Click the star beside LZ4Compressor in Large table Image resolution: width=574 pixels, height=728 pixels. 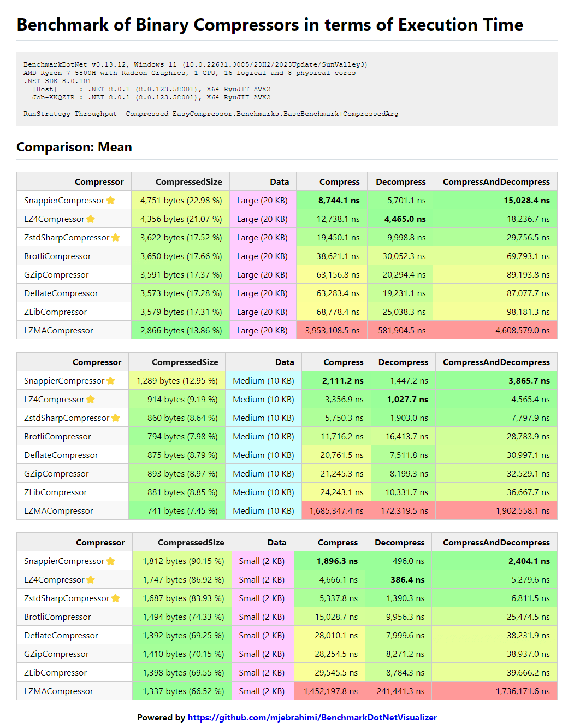(91, 219)
